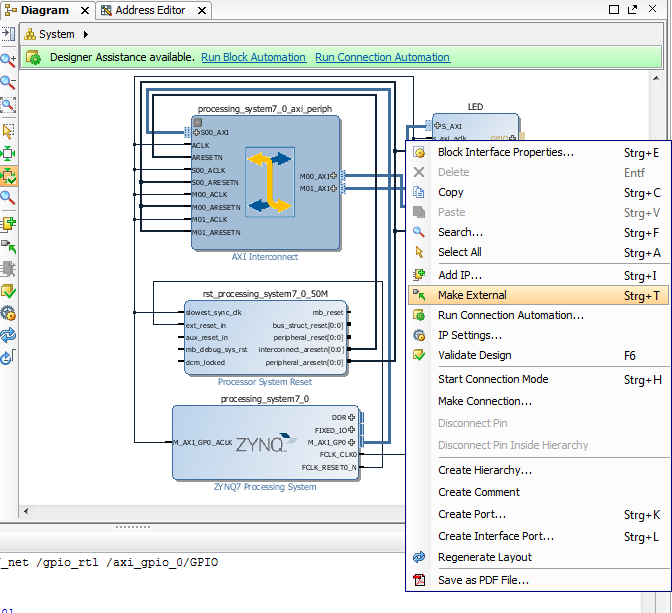Expand the arrow next to System breadcrumb

(x=86, y=34)
